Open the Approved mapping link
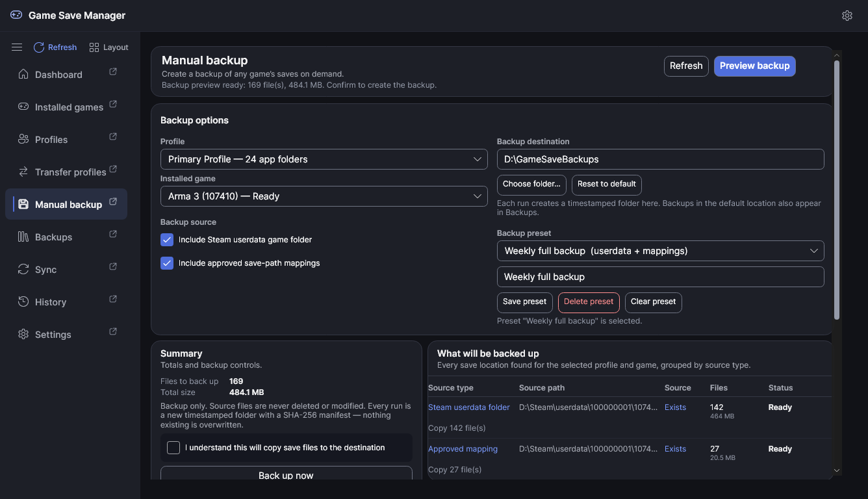Image resolution: width=868 pixels, height=499 pixels. tap(463, 449)
